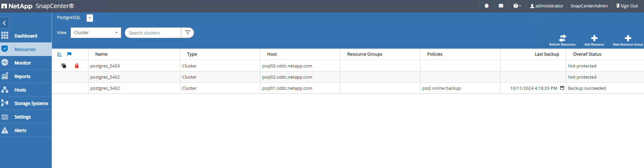
Task: Open Storage Systems page
Action: pyautogui.click(x=26, y=103)
